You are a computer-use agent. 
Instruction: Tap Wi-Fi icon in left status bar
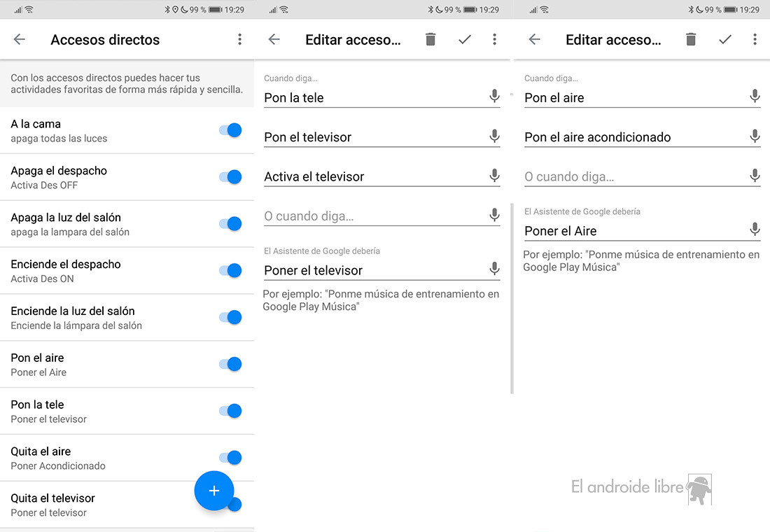point(29,9)
